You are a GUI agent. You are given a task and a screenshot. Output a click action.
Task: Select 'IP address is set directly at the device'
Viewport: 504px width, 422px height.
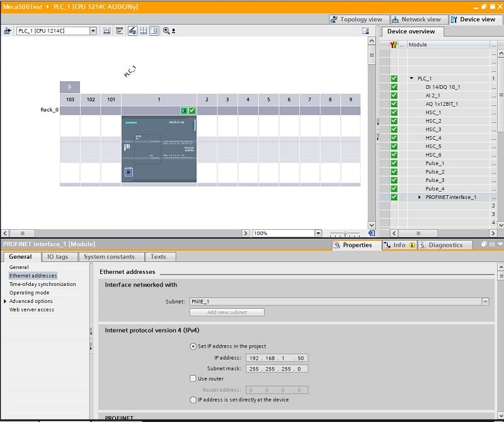tap(193, 400)
